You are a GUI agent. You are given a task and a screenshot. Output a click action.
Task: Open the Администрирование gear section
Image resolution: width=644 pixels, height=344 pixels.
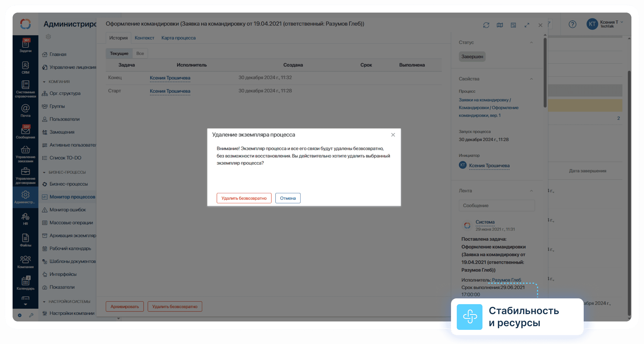pos(25,197)
